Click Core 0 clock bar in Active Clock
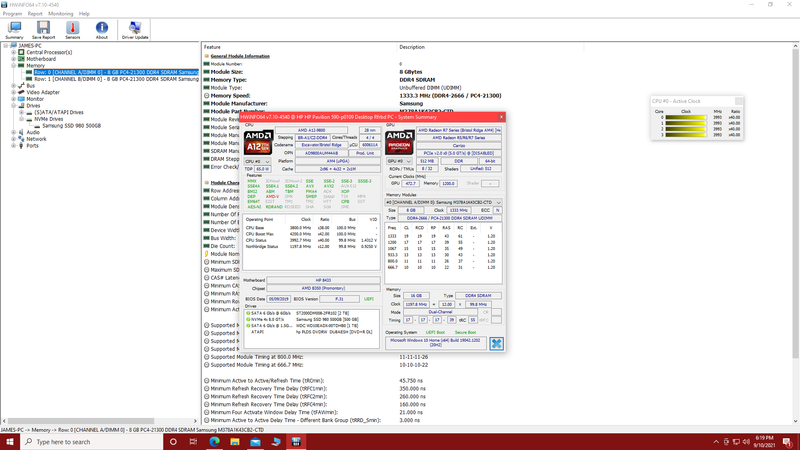800x450 pixels. click(685, 117)
